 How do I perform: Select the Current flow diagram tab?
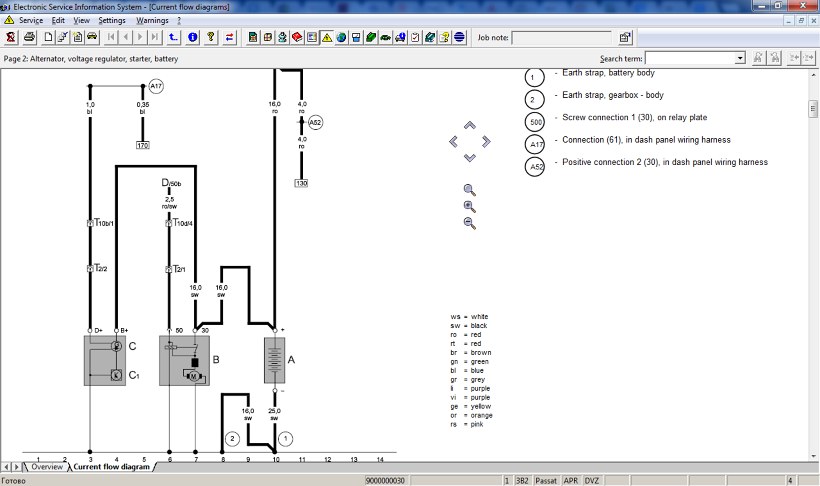pyautogui.click(x=111, y=467)
